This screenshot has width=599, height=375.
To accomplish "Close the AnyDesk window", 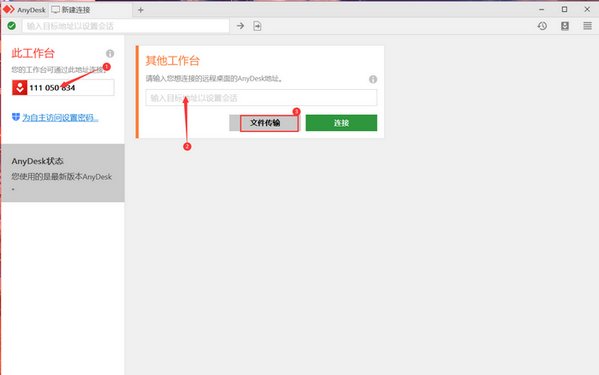I will [x=587, y=10].
